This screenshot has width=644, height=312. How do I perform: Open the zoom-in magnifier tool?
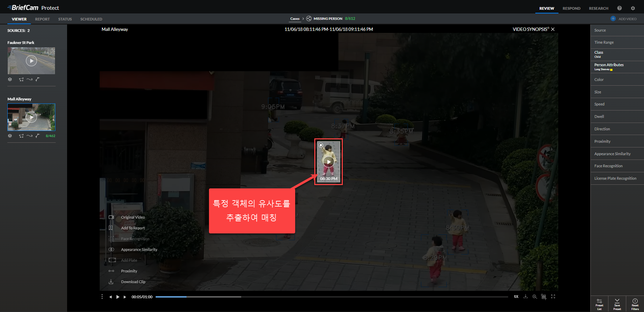point(535,297)
